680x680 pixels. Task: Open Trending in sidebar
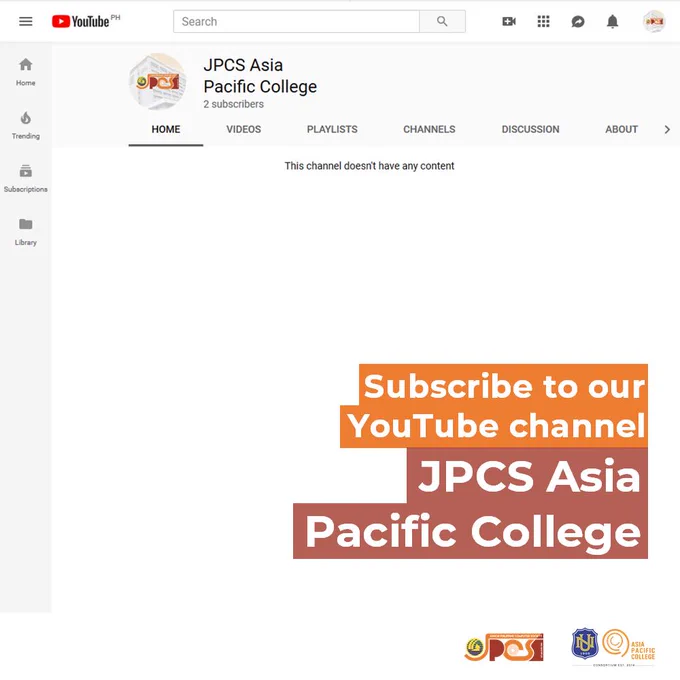[26, 125]
